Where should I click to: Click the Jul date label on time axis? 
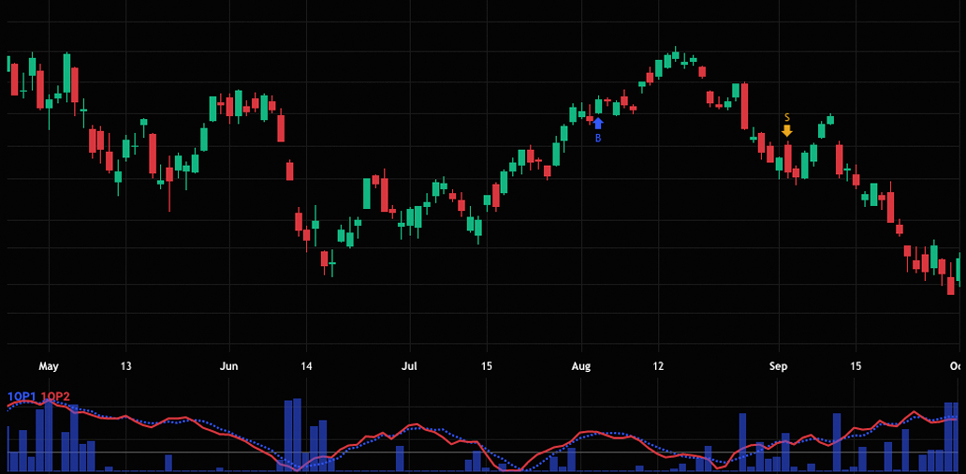(410, 366)
